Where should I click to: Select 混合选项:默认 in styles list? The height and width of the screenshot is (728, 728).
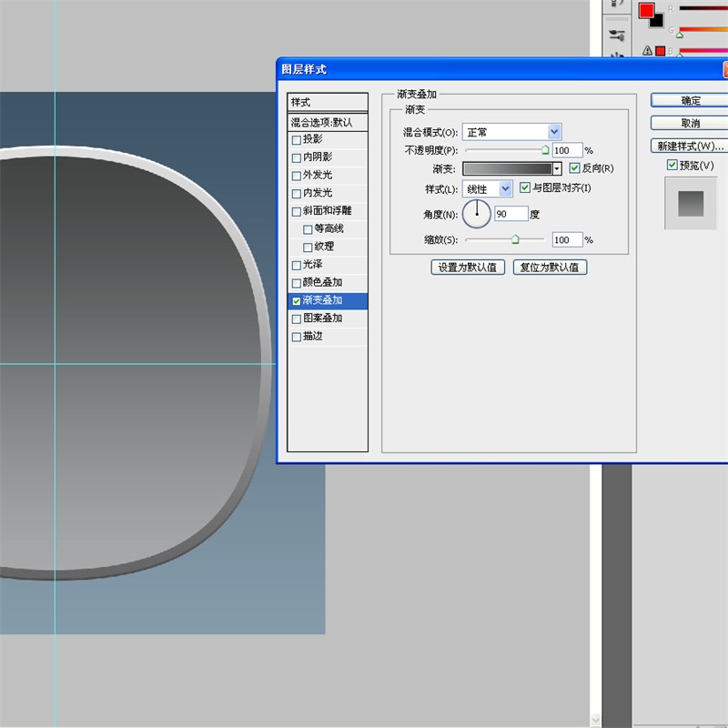pyautogui.click(x=327, y=122)
